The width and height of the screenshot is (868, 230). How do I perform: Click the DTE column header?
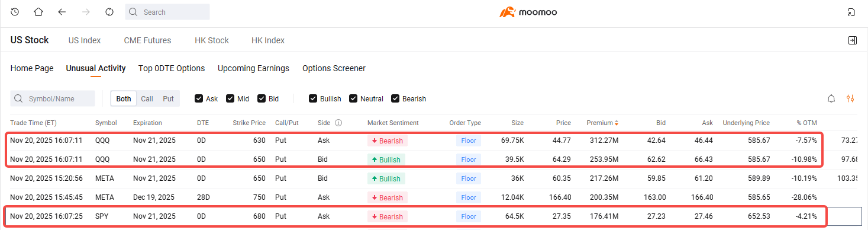[x=202, y=123]
